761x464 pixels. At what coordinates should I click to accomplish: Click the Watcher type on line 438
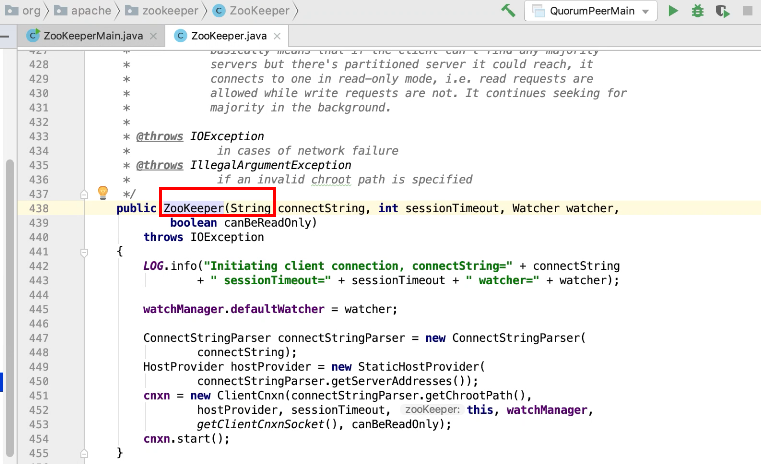point(536,208)
